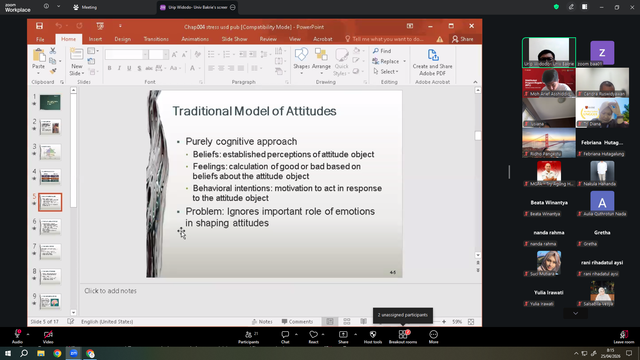Start slideshow from beginning quick-access icon
The image size is (640, 360).
pyautogui.click(x=100, y=26)
